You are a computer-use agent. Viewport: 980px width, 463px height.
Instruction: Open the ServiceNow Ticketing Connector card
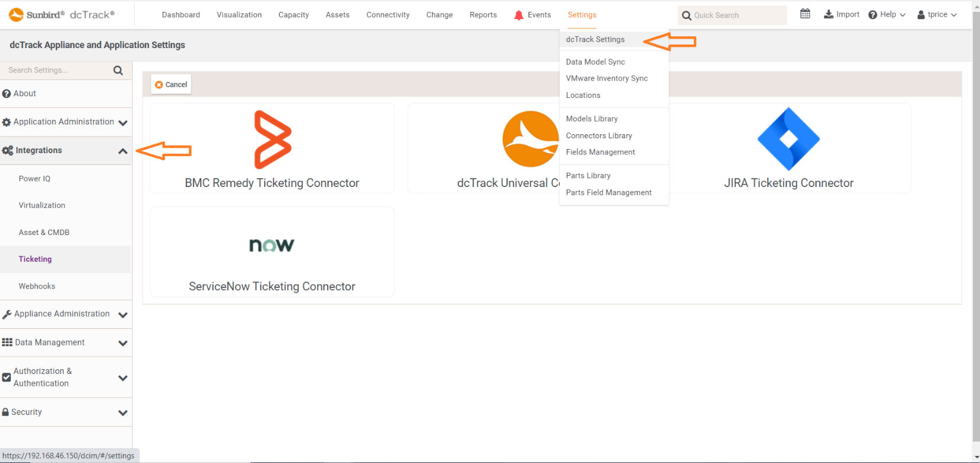[x=272, y=252]
